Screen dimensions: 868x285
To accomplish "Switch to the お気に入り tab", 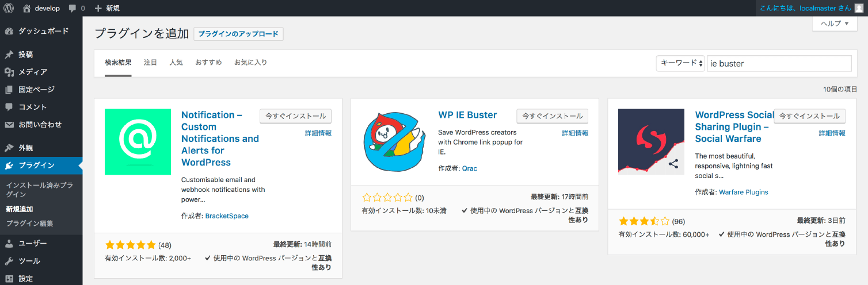I will pos(250,62).
